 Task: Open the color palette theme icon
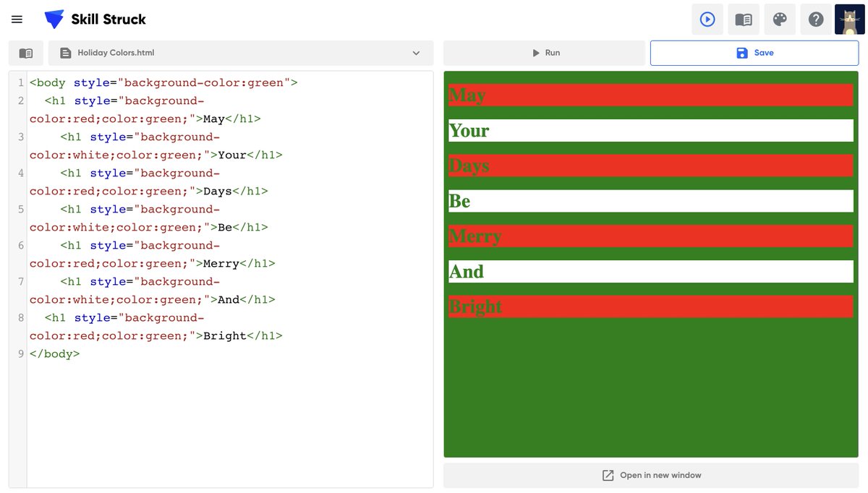780,20
